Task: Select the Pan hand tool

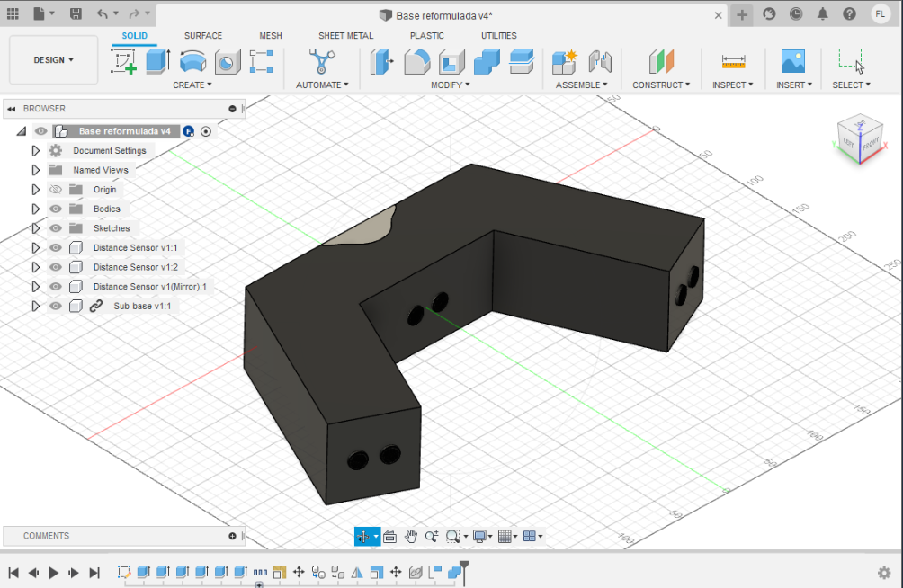Action: 411,536
